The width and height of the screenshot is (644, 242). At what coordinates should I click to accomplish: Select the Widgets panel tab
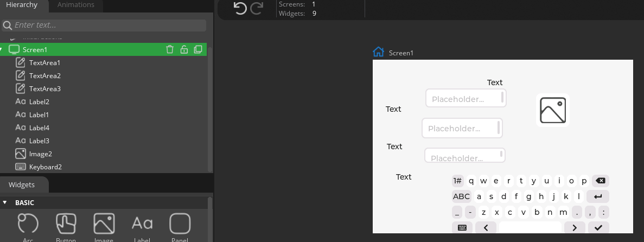tap(22, 184)
